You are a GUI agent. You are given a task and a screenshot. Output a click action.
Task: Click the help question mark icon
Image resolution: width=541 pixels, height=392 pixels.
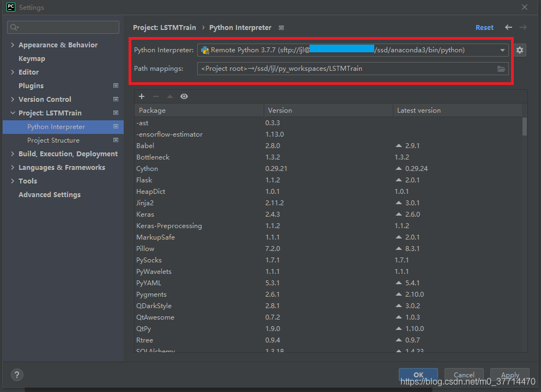[x=17, y=375]
